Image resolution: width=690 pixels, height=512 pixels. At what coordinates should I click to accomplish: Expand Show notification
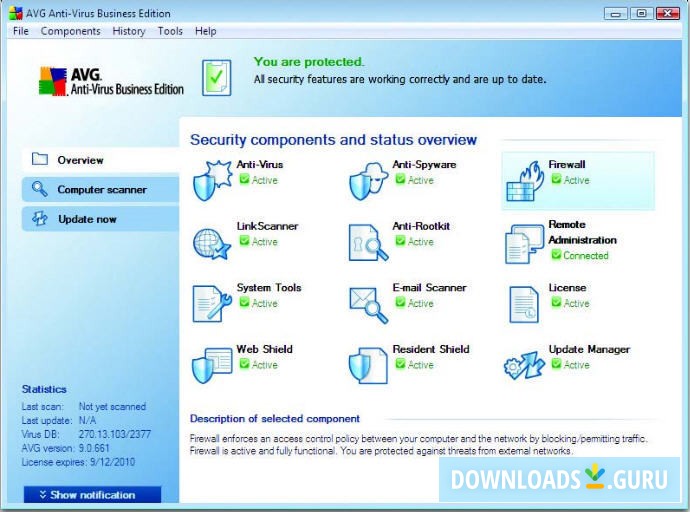click(x=92, y=495)
